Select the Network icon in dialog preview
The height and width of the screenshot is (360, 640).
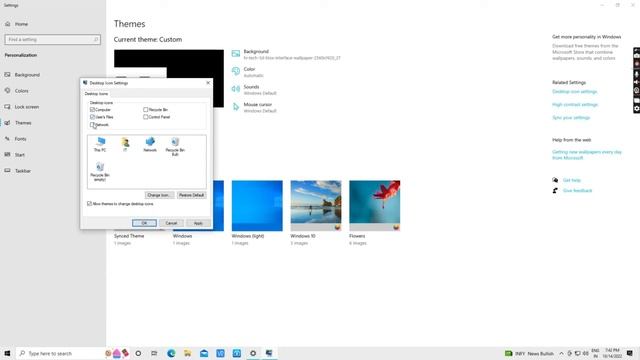[150, 144]
